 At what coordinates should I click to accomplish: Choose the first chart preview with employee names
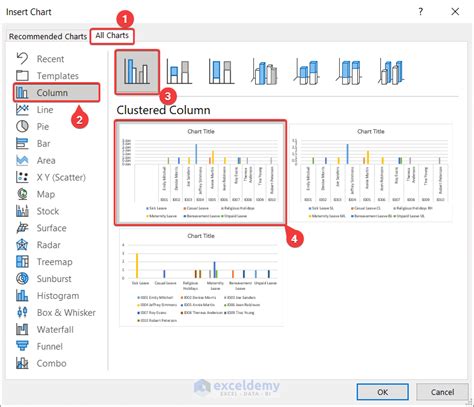200,173
